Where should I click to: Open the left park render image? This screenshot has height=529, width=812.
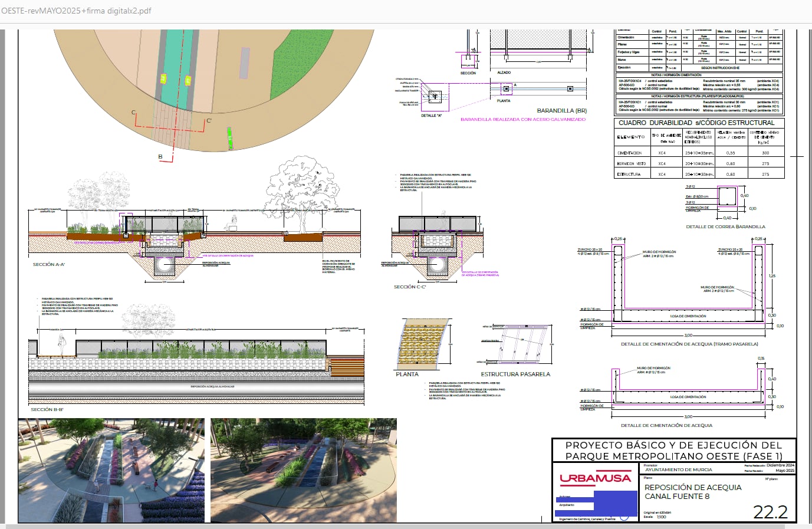pyautogui.click(x=109, y=470)
